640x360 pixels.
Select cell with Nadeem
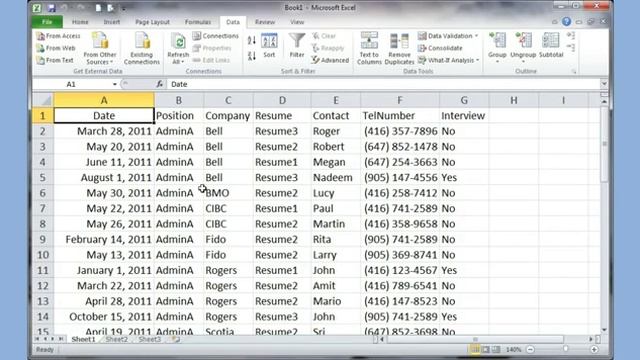[336, 178]
